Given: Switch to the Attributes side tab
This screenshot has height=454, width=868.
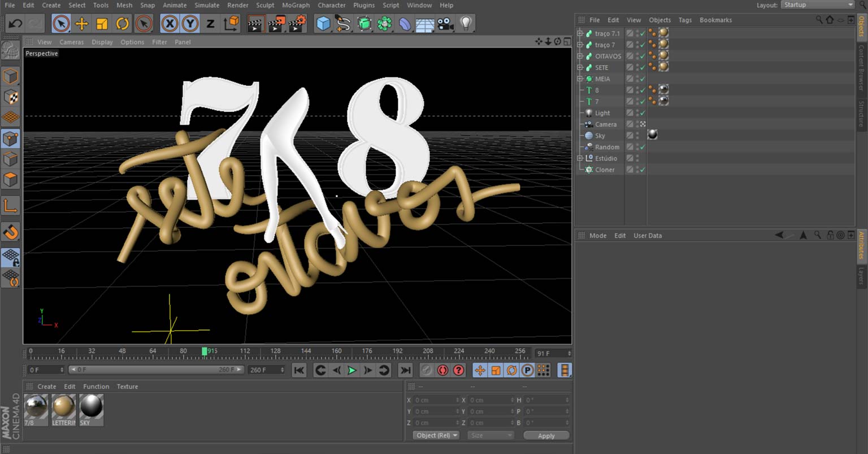Looking at the screenshot, I should click(x=861, y=245).
